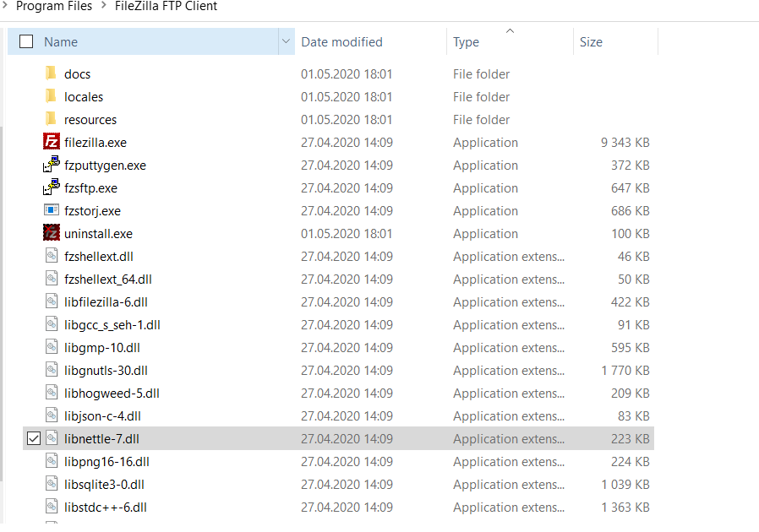Screen dimensions: 759x532
Task: Select the fzstorj.exe file name
Action: click(92, 211)
